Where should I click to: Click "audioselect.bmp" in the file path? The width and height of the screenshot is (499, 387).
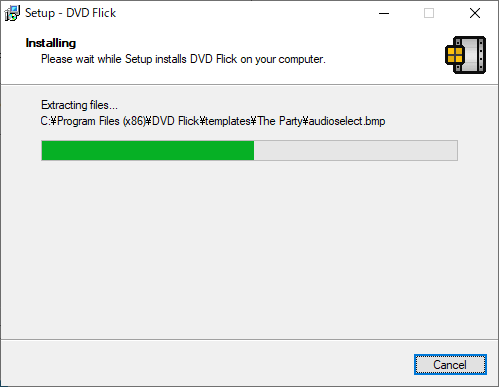click(x=347, y=121)
